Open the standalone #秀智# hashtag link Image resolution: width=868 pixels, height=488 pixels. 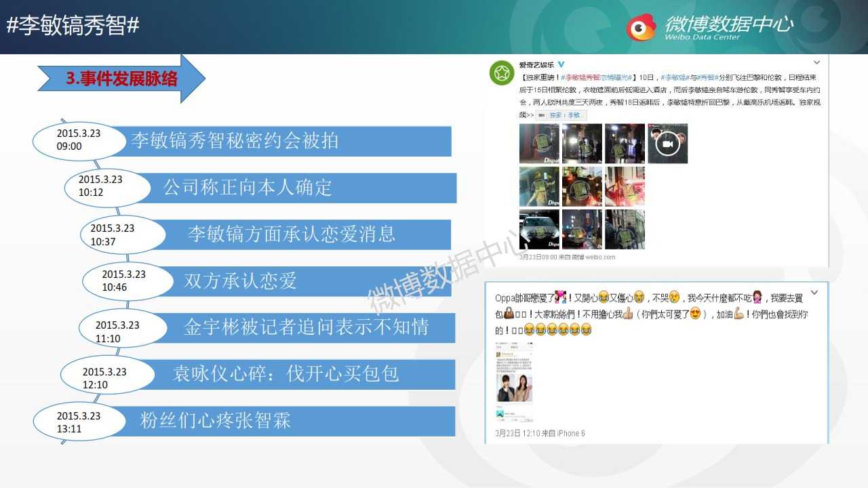(707, 78)
